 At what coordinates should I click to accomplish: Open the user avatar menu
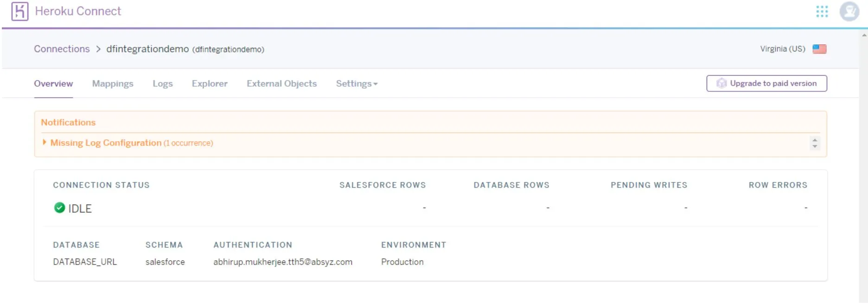849,12
